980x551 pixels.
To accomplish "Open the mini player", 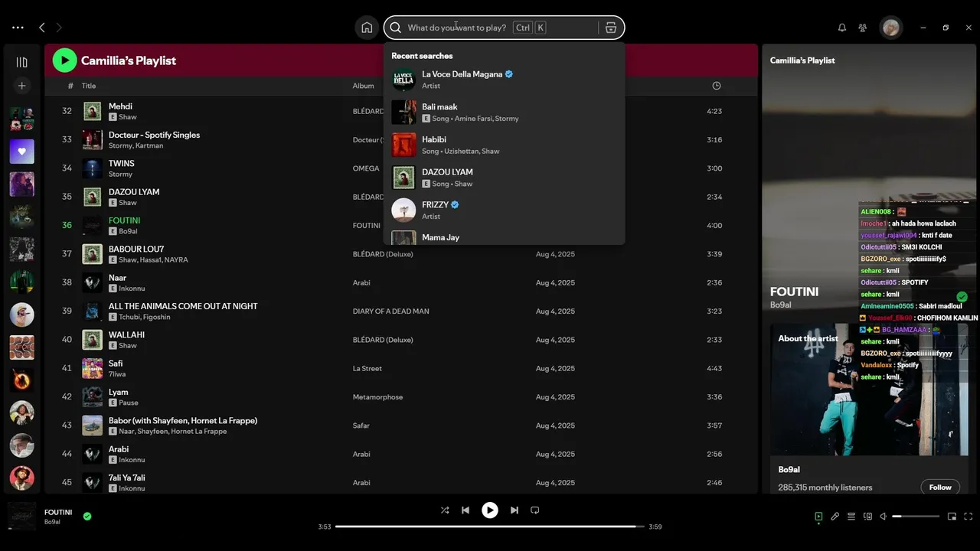I will 952,517.
